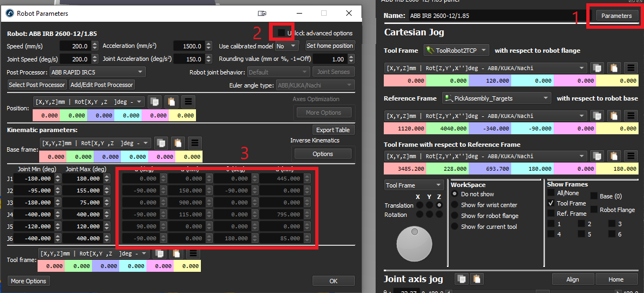
Task: Paste values into Joint axis jog
Action: [x=477, y=279]
